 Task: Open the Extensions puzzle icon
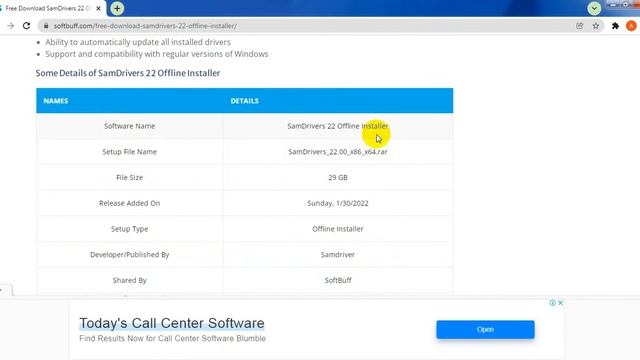point(616,26)
